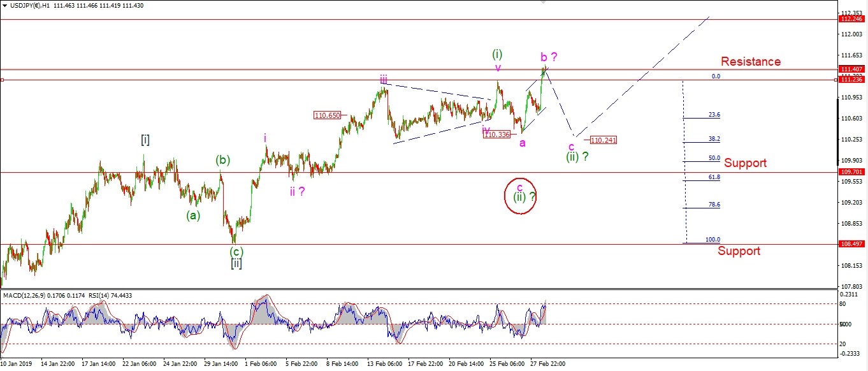Click the Resistance text label

point(750,62)
